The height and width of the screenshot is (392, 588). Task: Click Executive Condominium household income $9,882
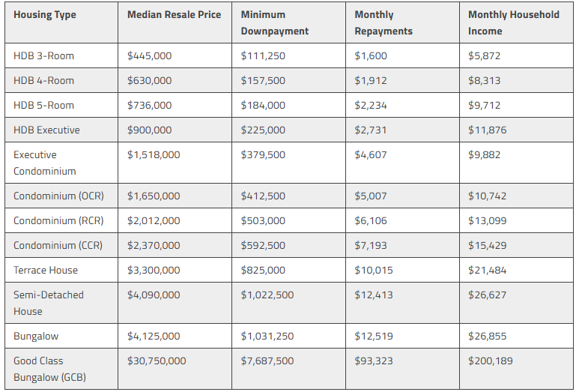[484, 155]
